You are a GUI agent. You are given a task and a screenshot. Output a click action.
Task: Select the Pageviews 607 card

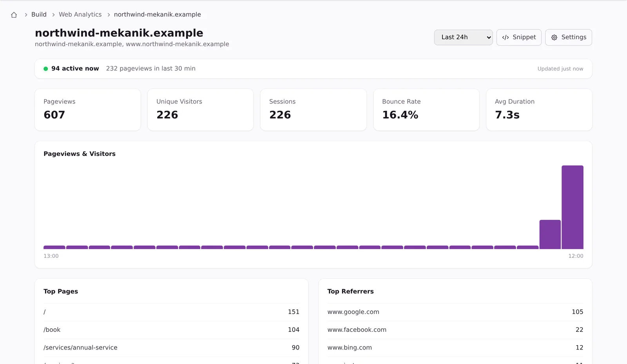pyautogui.click(x=88, y=110)
